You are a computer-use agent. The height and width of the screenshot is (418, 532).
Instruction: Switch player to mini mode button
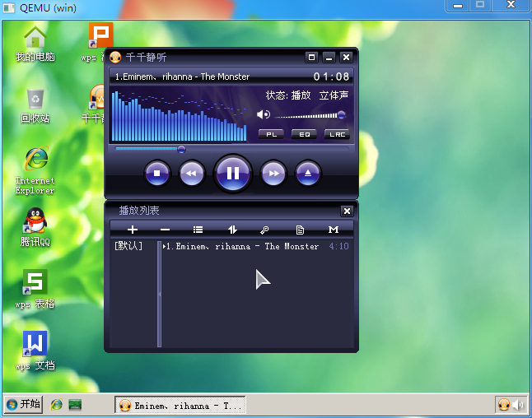click(x=311, y=58)
